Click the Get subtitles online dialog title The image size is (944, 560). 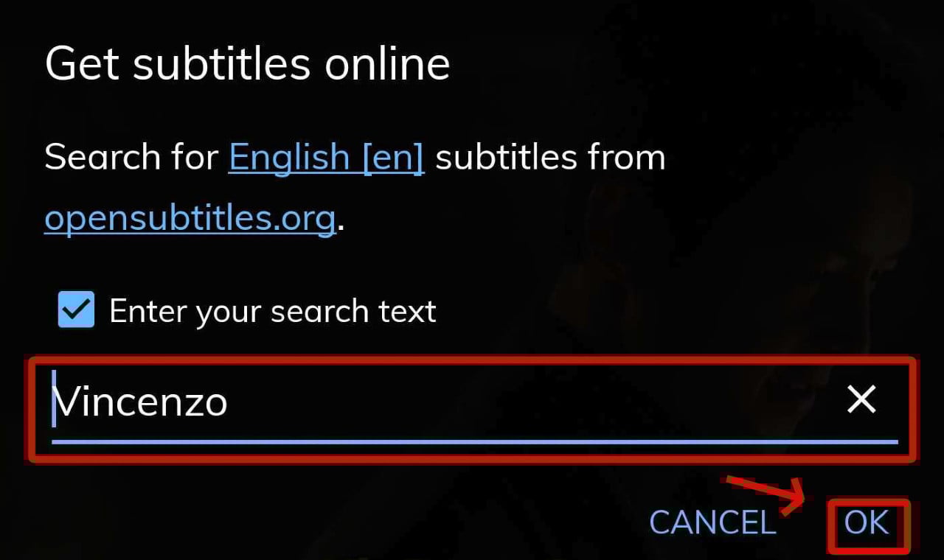pyautogui.click(x=248, y=64)
